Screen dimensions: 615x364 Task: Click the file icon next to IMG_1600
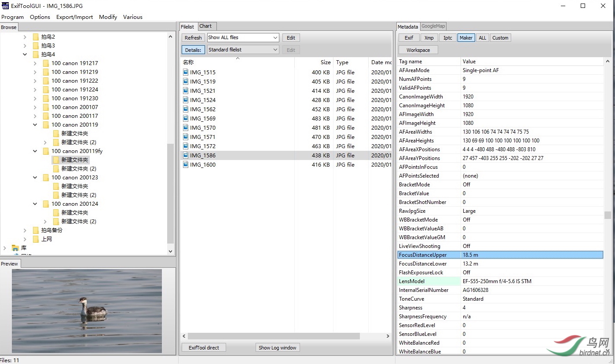click(x=186, y=164)
